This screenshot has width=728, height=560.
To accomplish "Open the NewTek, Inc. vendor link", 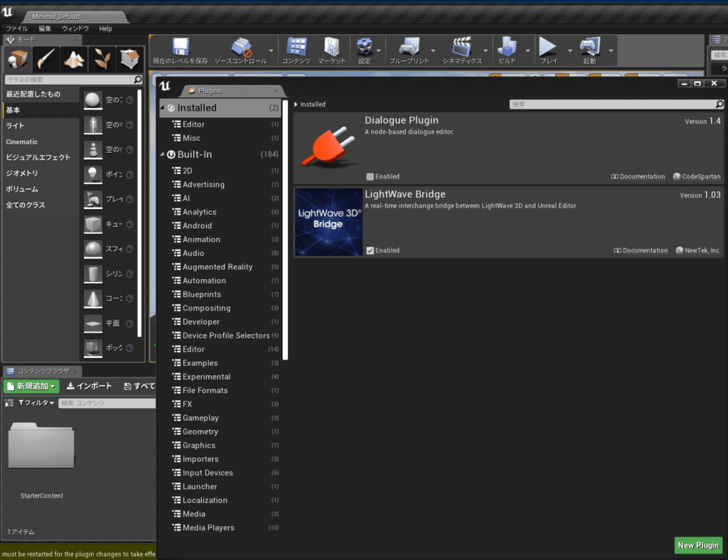I will tap(698, 251).
